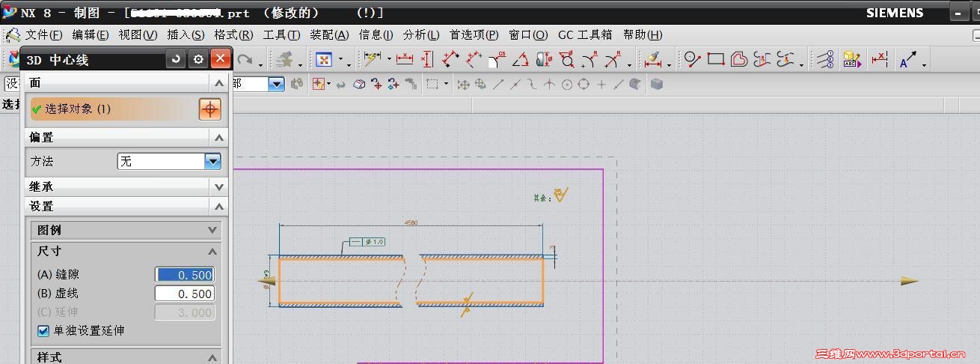The image size is (980, 364).
Task: Click the gray cube icon in selection bar
Action: pos(657,85)
